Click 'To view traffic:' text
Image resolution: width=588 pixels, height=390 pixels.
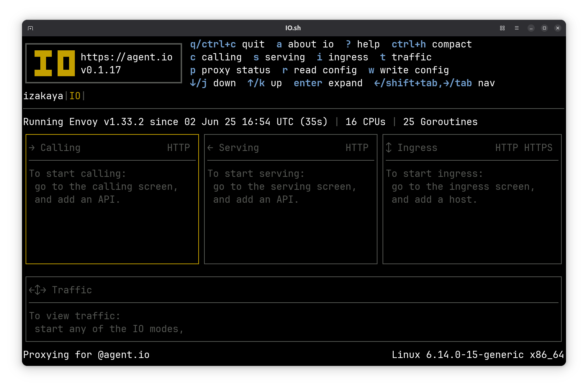pyautogui.click(x=75, y=316)
